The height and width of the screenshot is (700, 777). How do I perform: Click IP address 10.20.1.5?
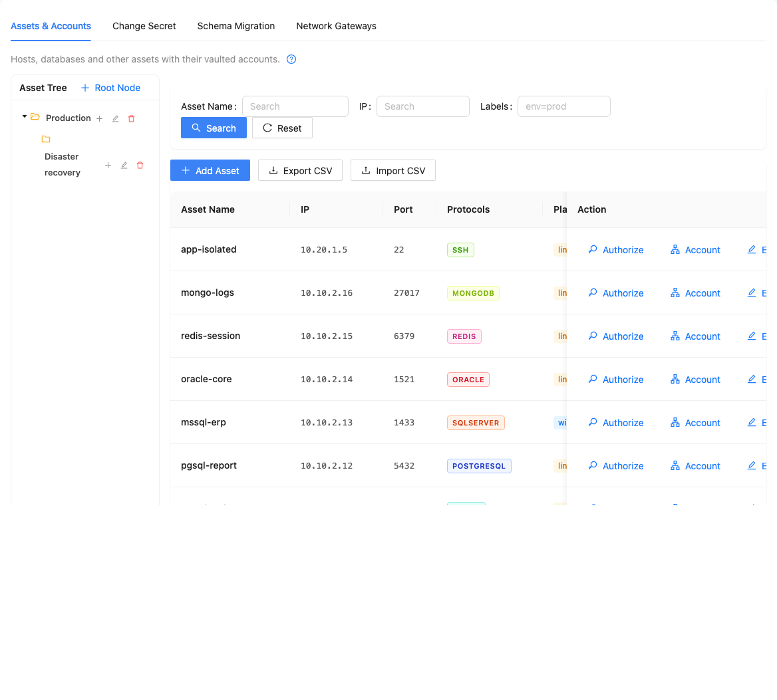(324, 250)
